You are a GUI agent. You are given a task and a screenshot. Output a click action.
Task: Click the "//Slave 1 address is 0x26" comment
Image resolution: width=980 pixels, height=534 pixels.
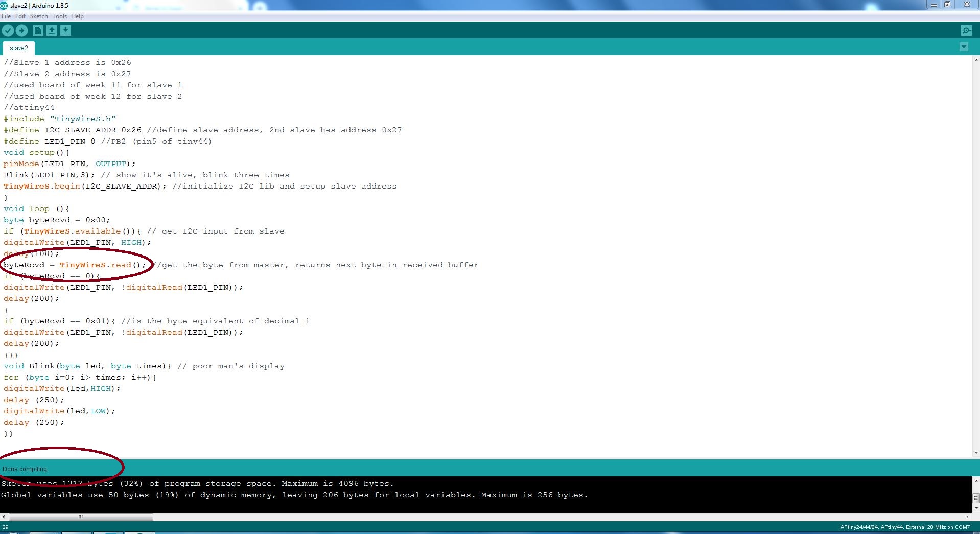click(67, 62)
